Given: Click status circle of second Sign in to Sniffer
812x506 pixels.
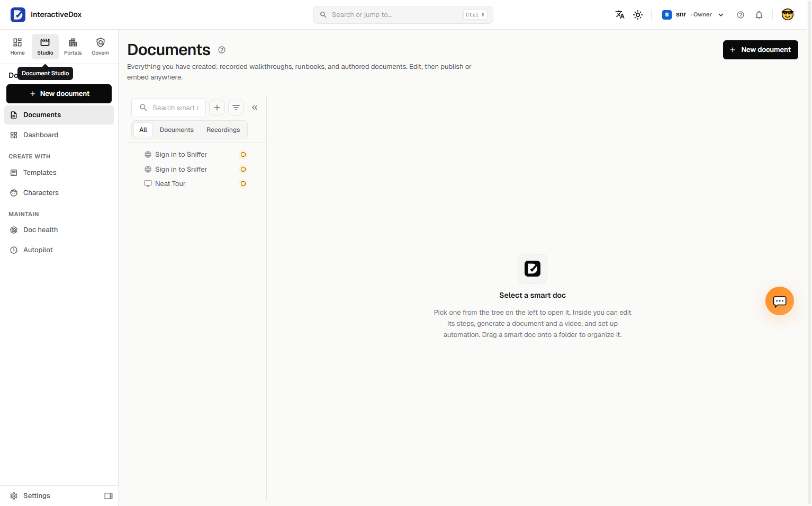Looking at the screenshot, I should 243,170.
